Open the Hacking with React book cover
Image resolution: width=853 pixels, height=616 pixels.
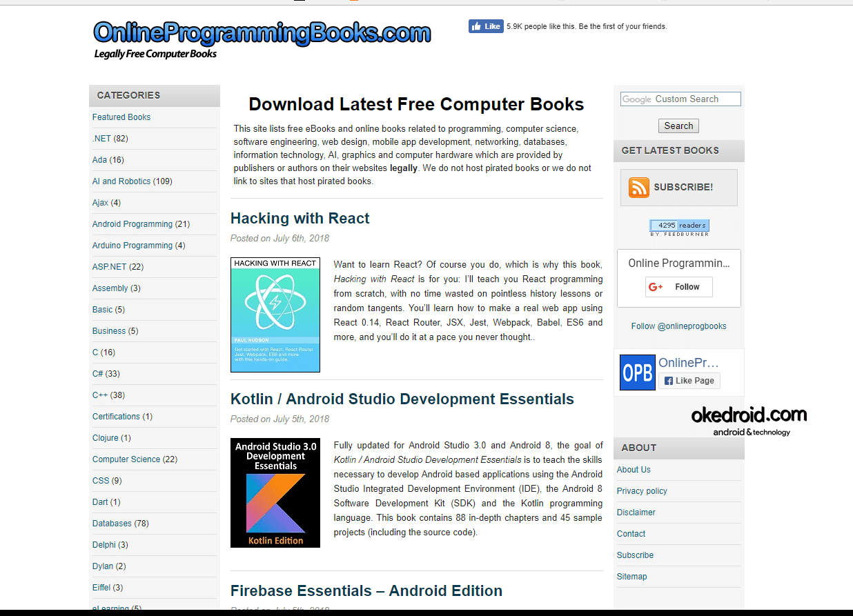pyautogui.click(x=275, y=315)
